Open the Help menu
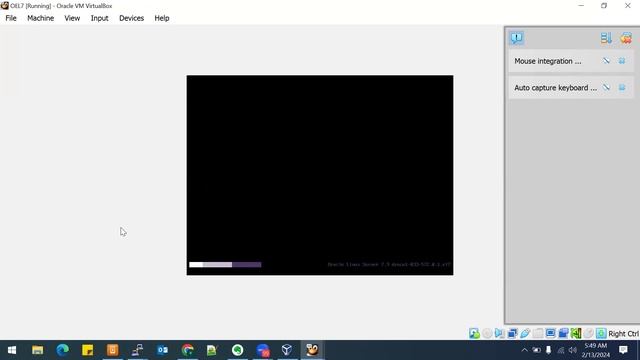Screen dimensions: 640x360 coord(162,18)
